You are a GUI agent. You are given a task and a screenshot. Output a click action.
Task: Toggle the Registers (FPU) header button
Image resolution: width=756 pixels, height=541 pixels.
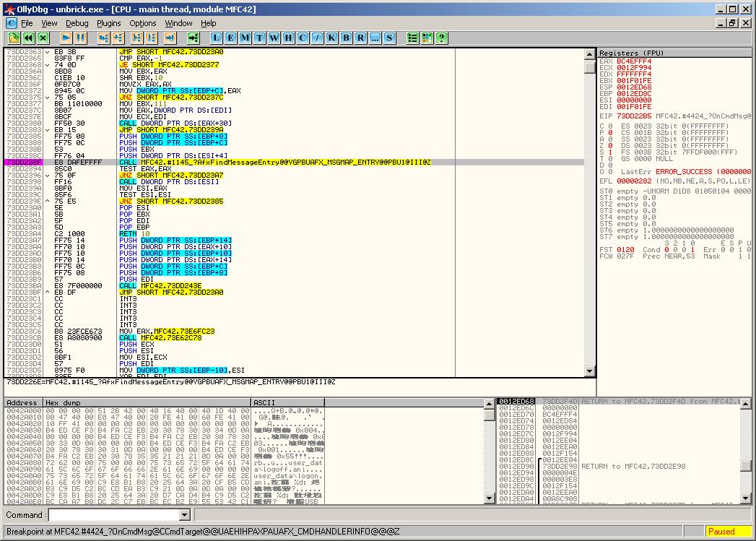click(674, 53)
